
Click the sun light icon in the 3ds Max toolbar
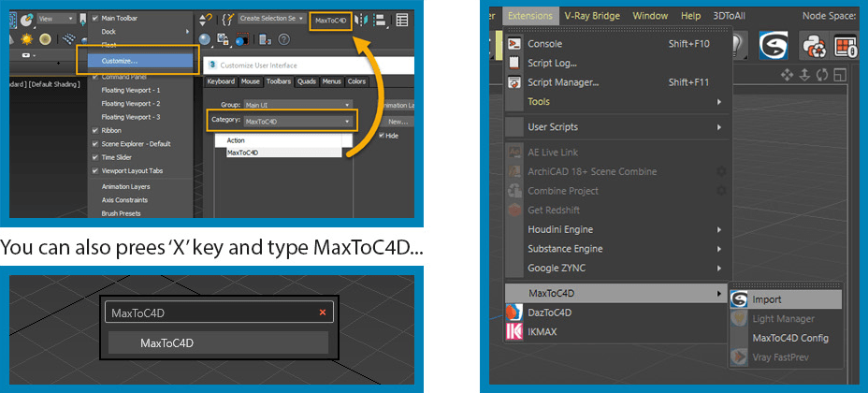[x=26, y=39]
